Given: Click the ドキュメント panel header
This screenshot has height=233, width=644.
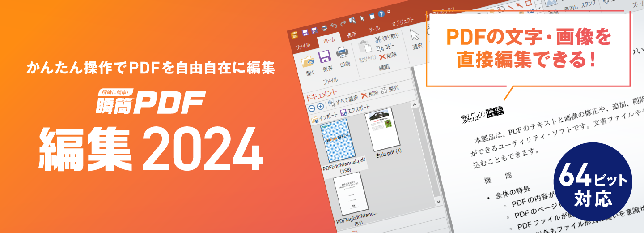Looking at the screenshot, I should coord(322,95).
